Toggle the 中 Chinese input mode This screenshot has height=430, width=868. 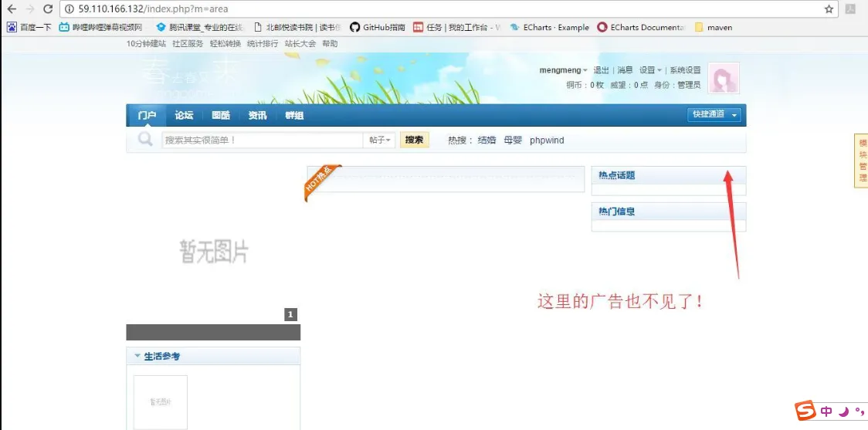(x=826, y=411)
